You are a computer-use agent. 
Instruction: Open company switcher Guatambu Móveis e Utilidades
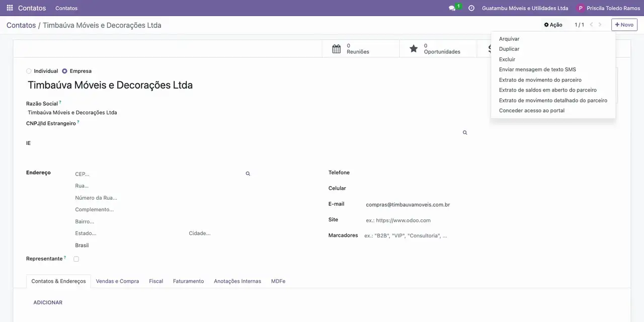[525, 8]
